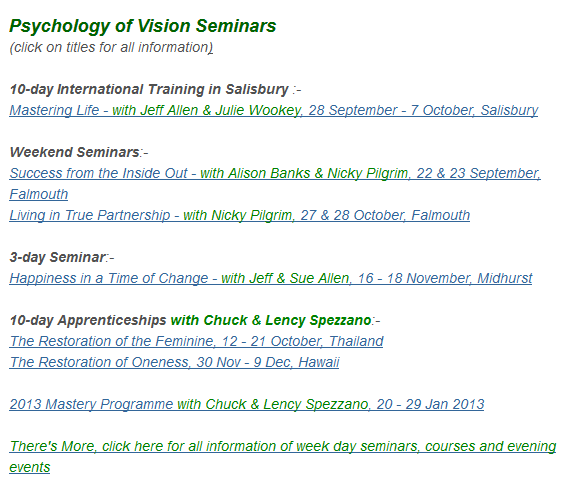Screen dimensions: 568x484
Task: Click the There's More information link
Action: click(283, 446)
